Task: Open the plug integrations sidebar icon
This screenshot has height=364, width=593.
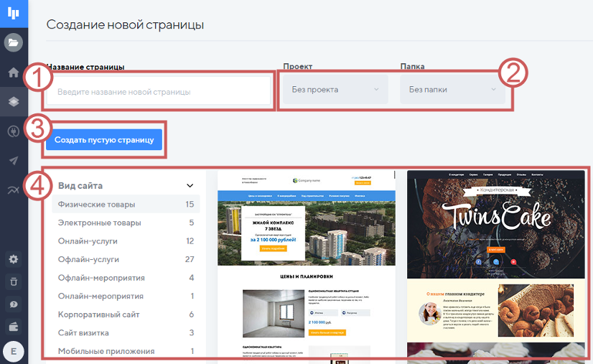Action: point(14,131)
